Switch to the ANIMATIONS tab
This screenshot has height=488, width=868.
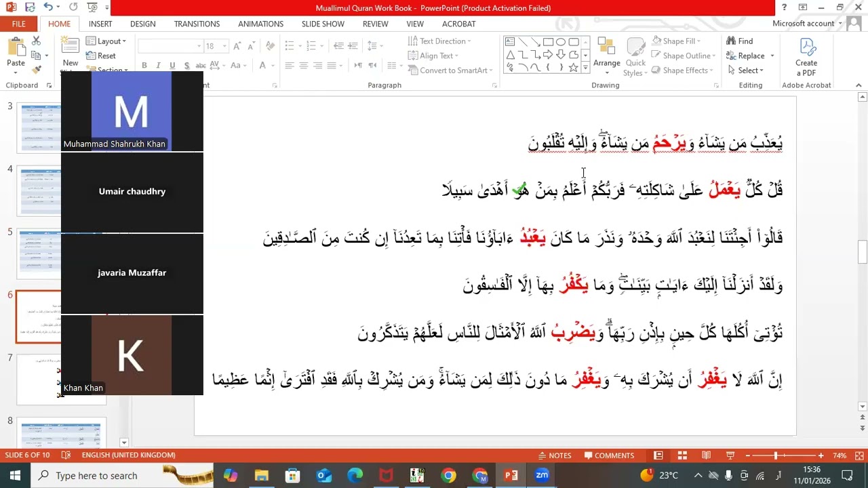[x=260, y=24]
